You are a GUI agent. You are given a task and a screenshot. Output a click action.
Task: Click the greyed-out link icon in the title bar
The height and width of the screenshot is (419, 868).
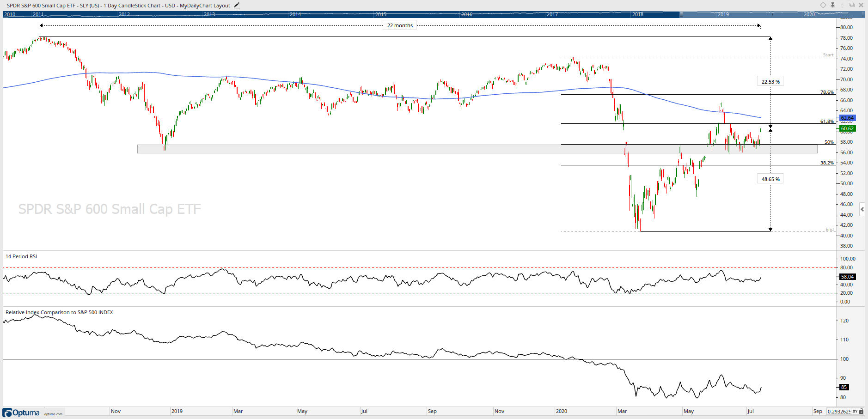pyautogui.click(x=842, y=5)
